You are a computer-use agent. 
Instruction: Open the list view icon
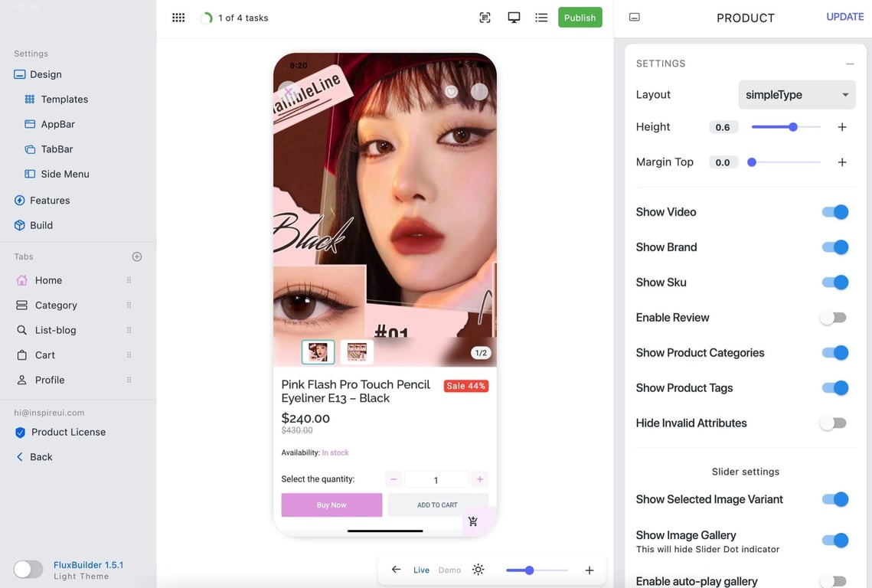pyautogui.click(x=541, y=18)
